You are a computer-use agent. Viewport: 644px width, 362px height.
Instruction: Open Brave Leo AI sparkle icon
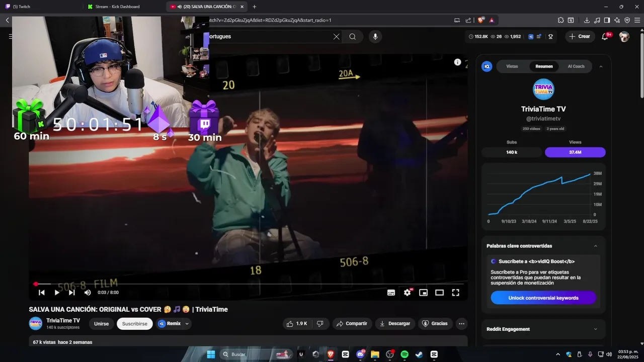tap(617, 20)
